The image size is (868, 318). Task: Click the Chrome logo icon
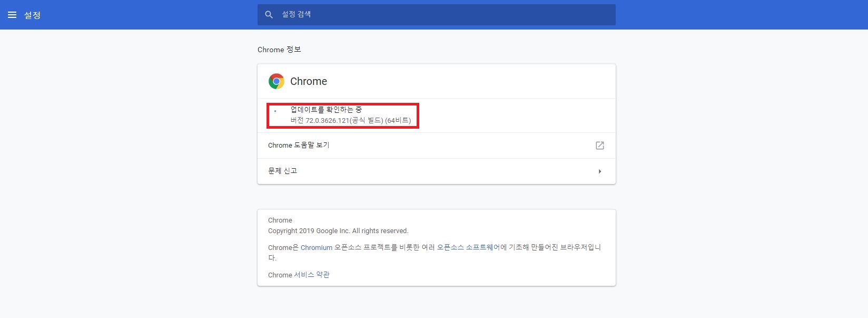tap(277, 81)
